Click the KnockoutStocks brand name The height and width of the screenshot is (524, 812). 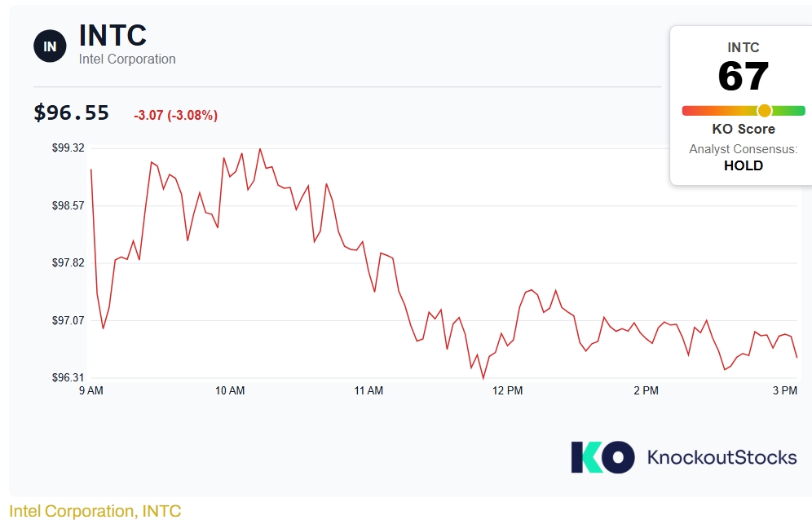point(722,457)
